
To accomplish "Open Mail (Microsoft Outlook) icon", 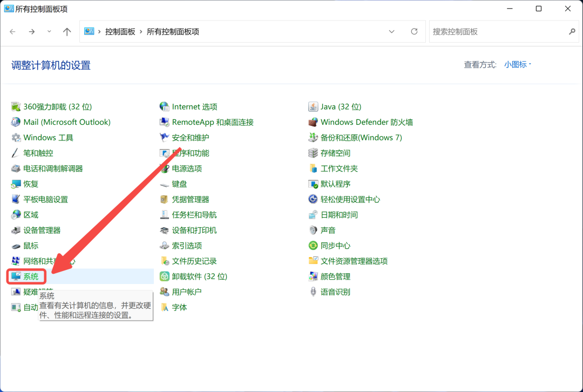I will [x=16, y=122].
